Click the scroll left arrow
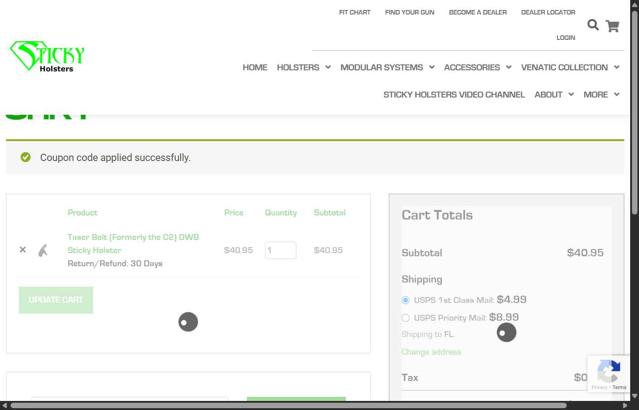 click(x=4, y=406)
